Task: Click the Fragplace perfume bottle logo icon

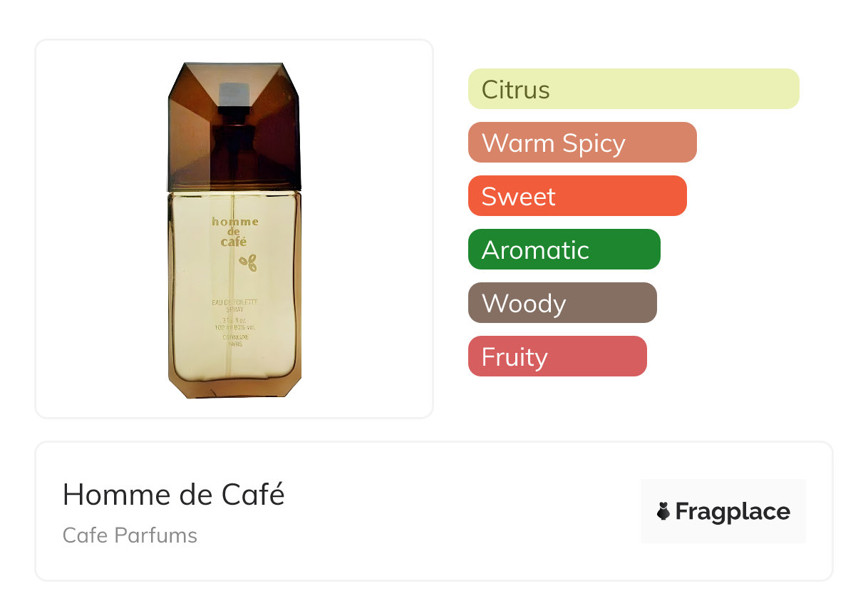Action: (x=663, y=511)
